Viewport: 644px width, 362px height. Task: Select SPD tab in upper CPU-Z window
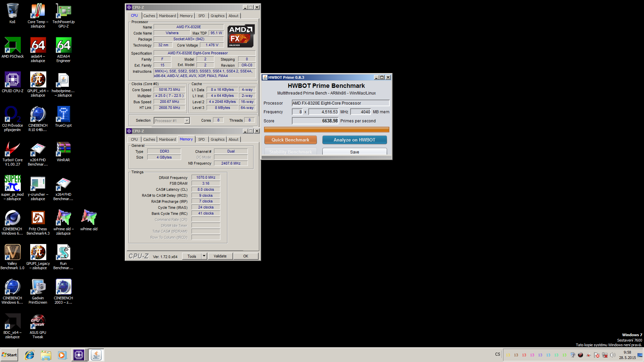pyautogui.click(x=201, y=16)
